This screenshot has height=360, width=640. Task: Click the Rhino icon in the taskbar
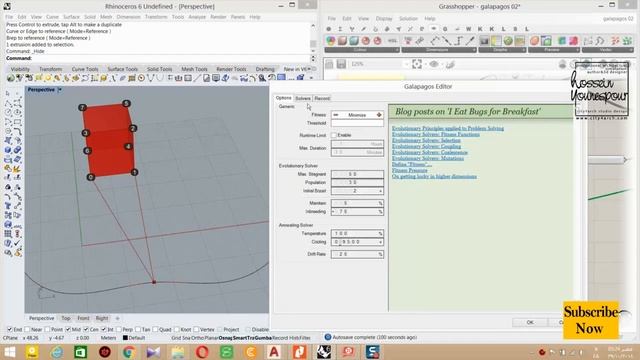pyautogui.click(x=324, y=352)
